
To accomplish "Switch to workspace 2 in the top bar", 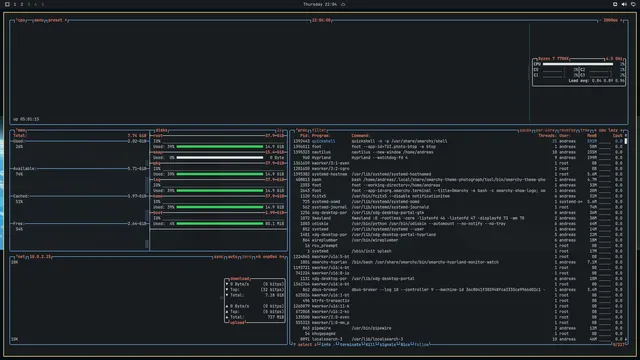I will tap(22, 4).
